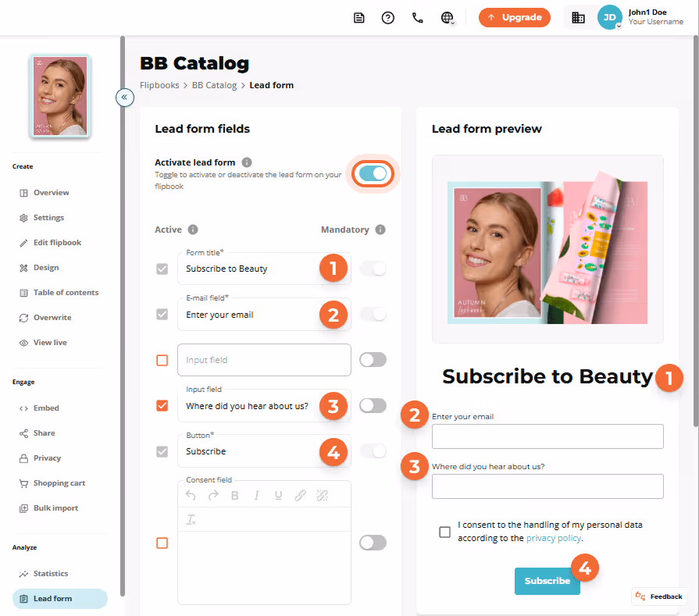
Task: Click the italic formatting icon
Action: 256,496
